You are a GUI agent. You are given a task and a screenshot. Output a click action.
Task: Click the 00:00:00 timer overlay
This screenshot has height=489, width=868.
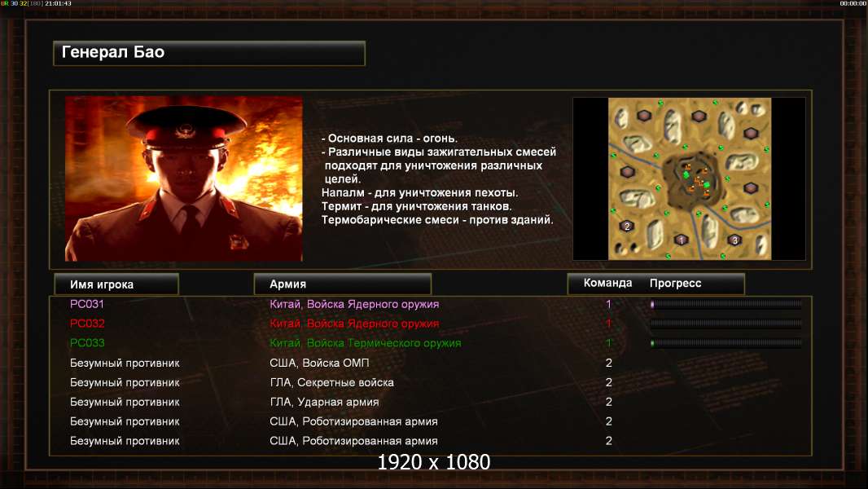tap(853, 3)
